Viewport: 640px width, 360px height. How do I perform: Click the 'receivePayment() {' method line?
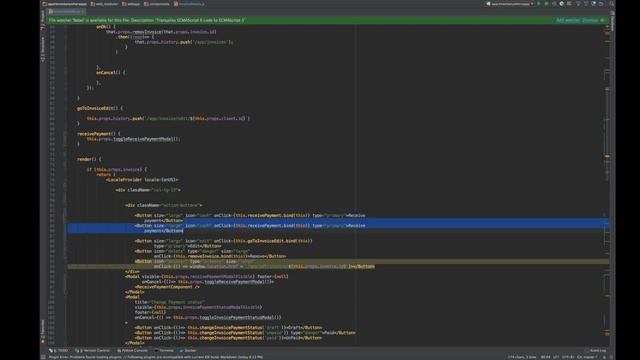[x=98, y=133]
